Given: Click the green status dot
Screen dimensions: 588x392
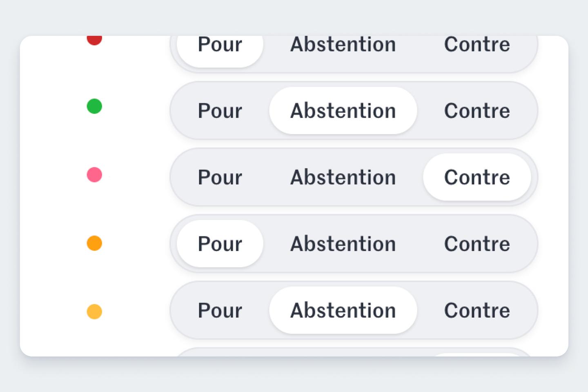Looking at the screenshot, I should (94, 106).
